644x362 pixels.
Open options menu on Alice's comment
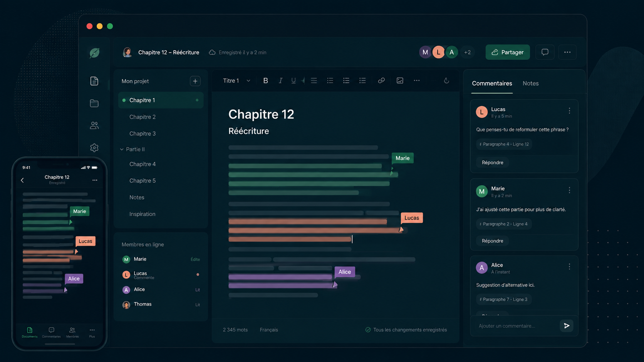point(569,267)
